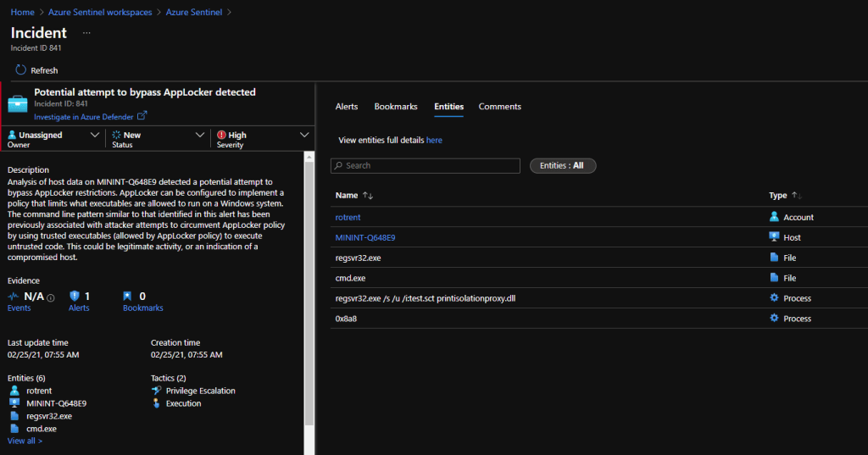Click the File type icon in cmd.exe table row
868x455 pixels.
(774, 277)
